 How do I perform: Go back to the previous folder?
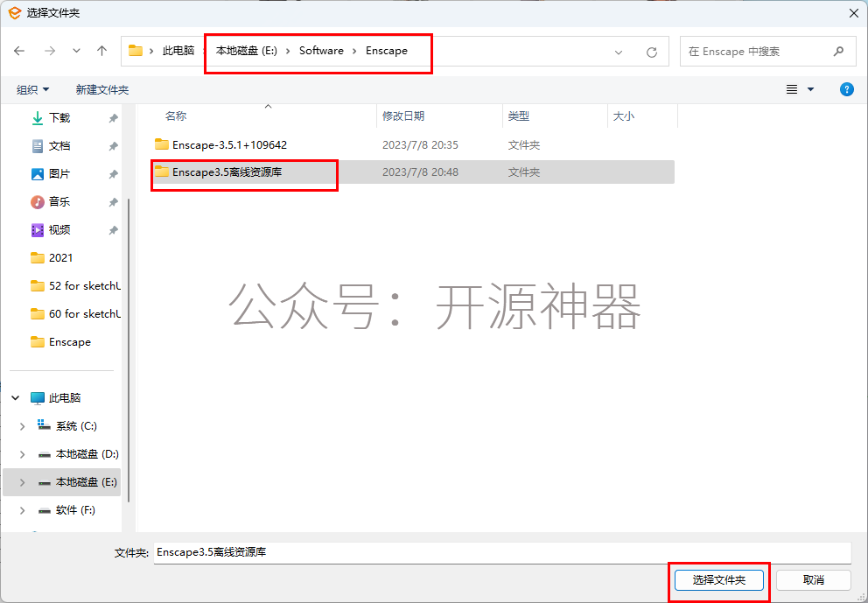(19, 51)
